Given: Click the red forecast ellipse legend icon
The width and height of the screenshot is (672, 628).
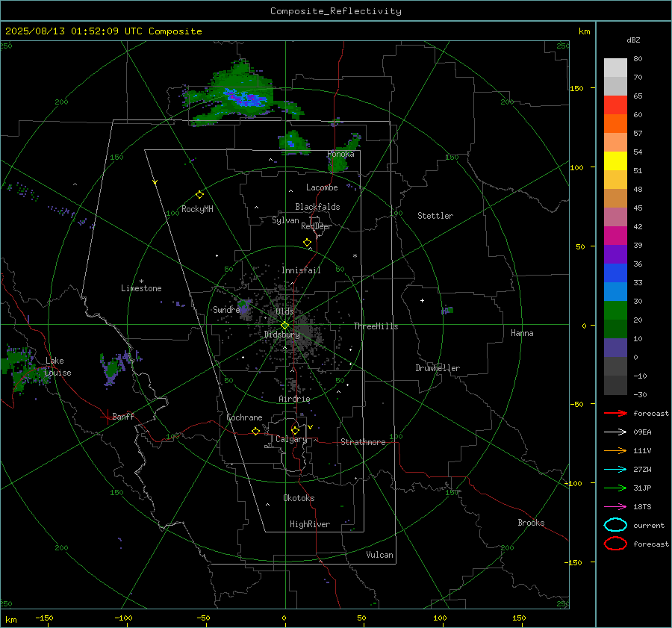Looking at the screenshot, I should click(x=615, y=544).
